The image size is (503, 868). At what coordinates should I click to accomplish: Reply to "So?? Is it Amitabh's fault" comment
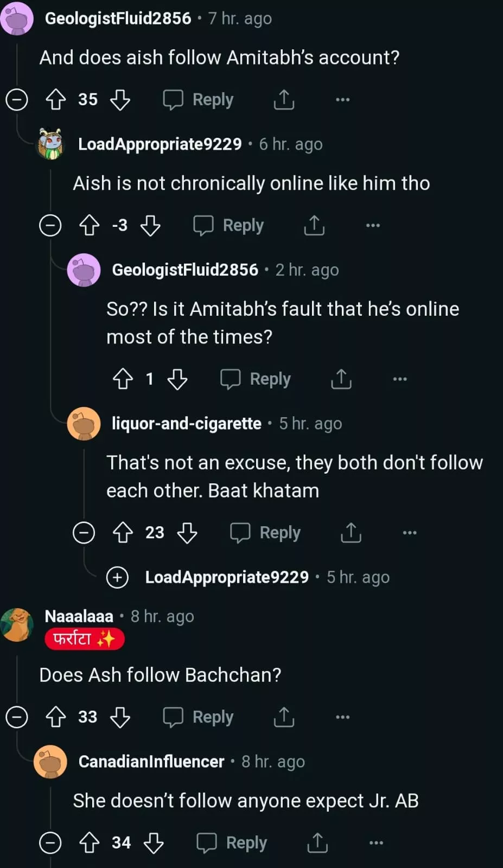tap(256, 379)
